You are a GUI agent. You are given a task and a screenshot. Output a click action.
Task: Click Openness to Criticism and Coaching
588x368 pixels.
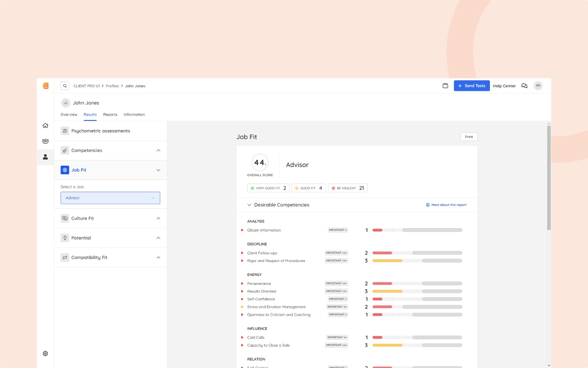[279, 315]
